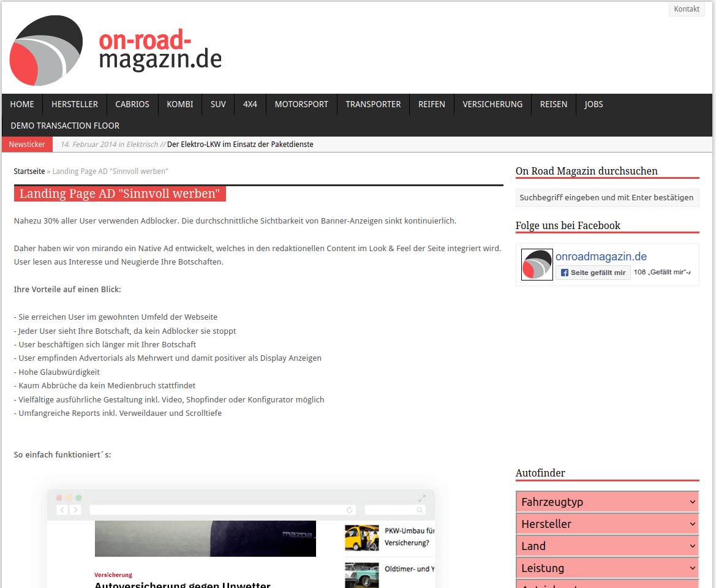
Task: Click the reload icon in the mockup address bar
Action: [350, 510]
